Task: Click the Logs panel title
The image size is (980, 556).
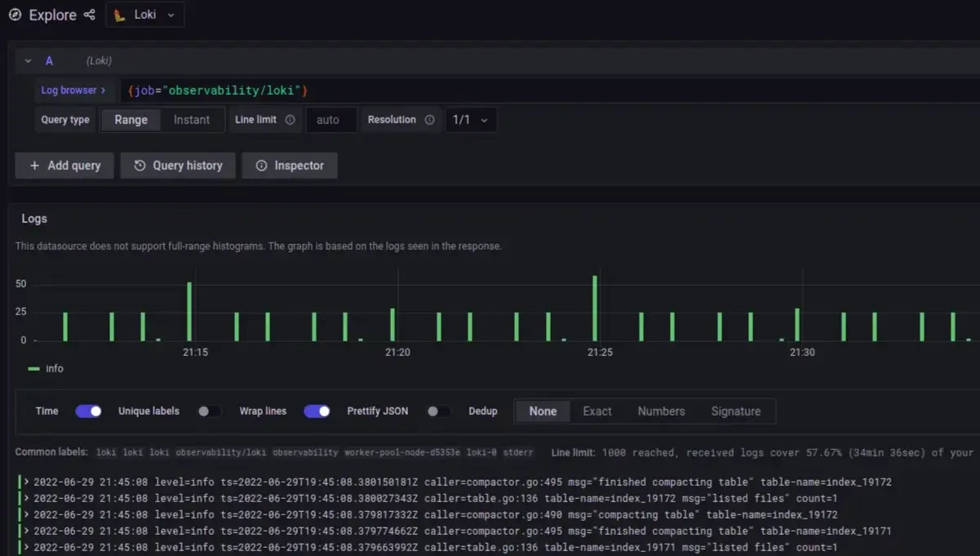Action: point(34,219)
